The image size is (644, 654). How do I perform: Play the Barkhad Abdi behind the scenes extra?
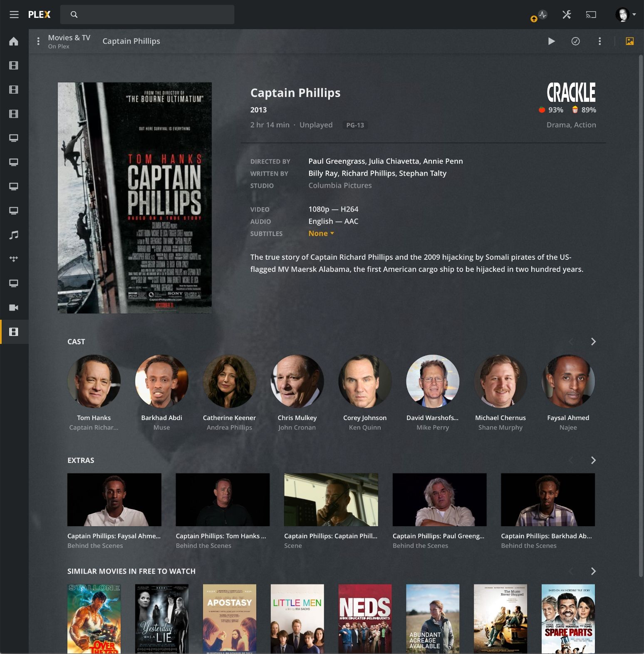(548, 500)
